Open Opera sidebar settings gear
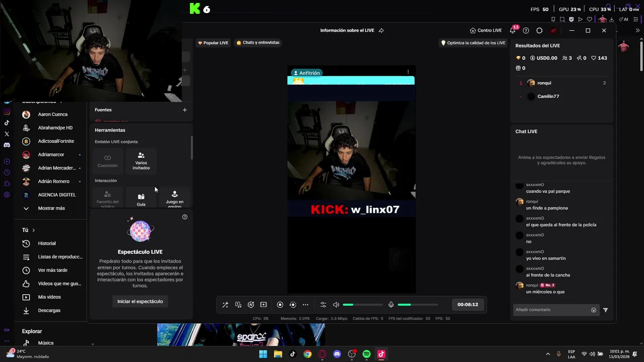 click(7, 195)
